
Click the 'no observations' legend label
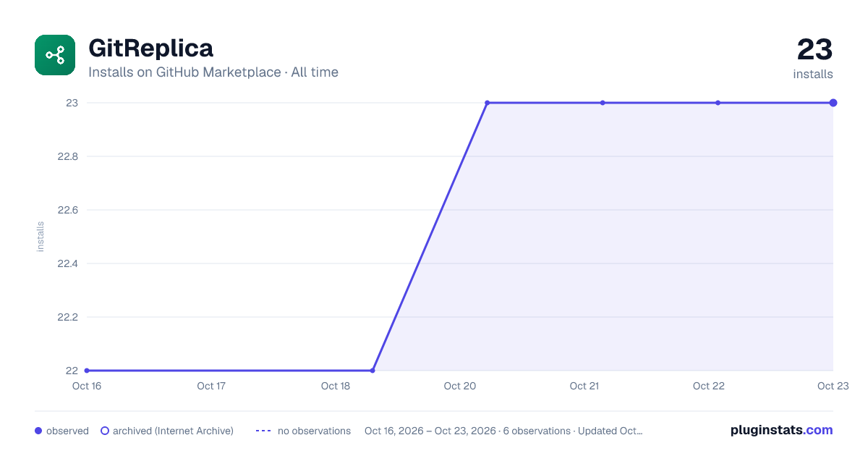coord(314,431)
